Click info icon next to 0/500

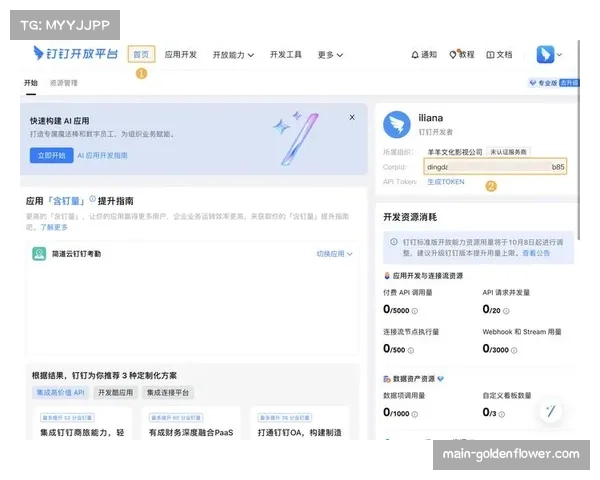point(411,351)
